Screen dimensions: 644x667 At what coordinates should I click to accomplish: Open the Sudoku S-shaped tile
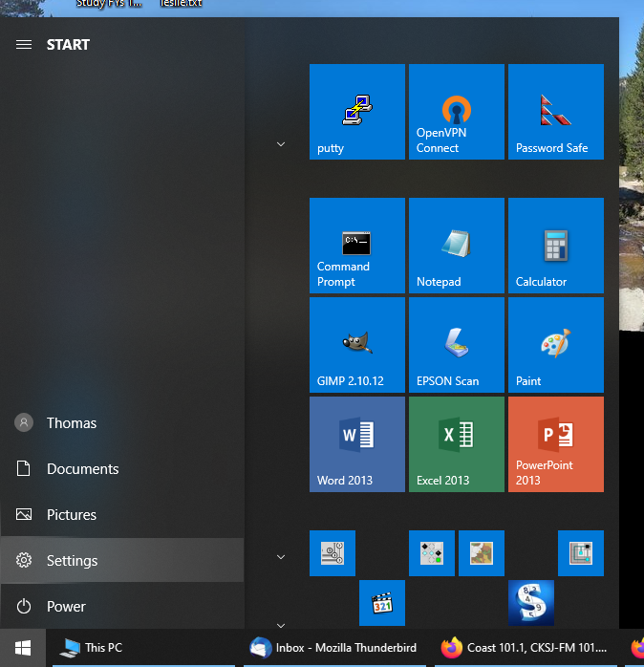tap(531, 603)
